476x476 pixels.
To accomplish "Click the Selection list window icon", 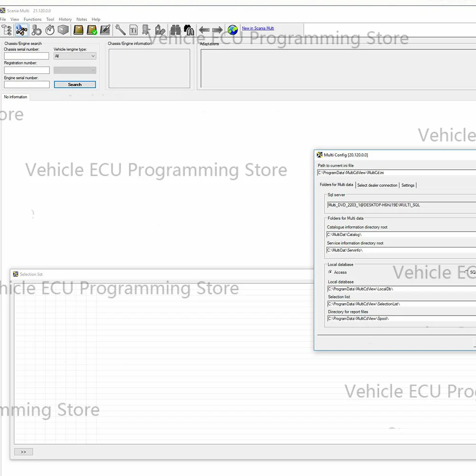I will click(x=16, y=274).
